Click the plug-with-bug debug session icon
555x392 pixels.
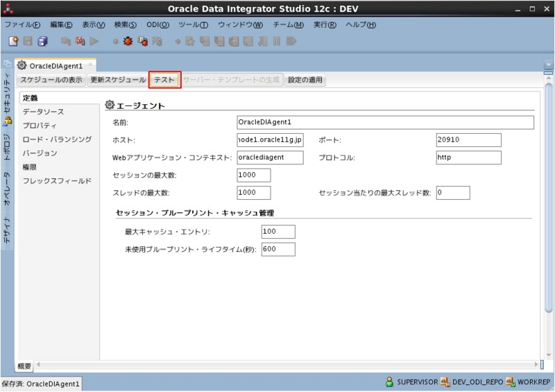[142, 41]
